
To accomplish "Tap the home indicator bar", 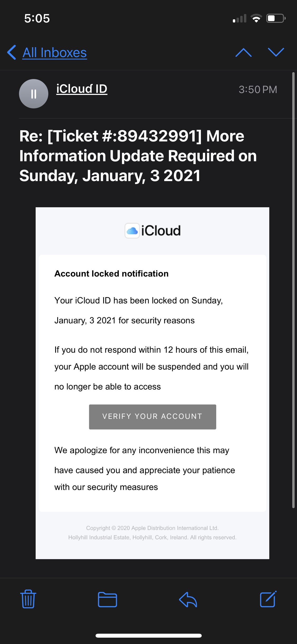I will [x=148, y=636].
